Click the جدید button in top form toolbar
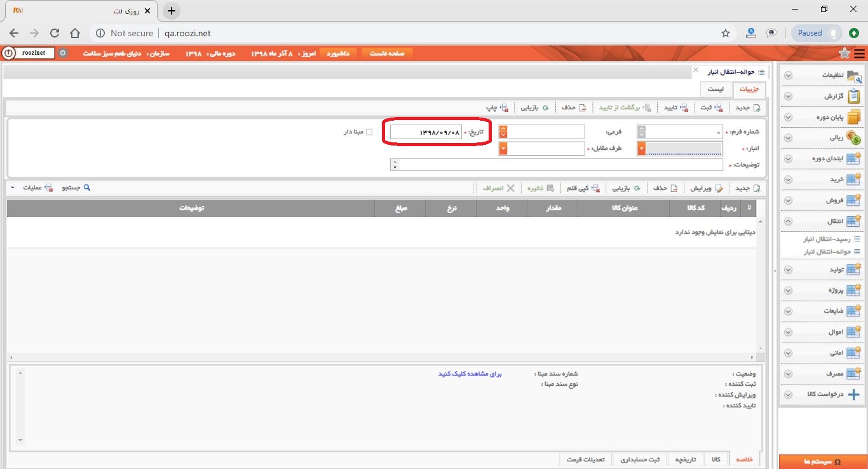This screenshot has width=868, height=469. (748, 107)
